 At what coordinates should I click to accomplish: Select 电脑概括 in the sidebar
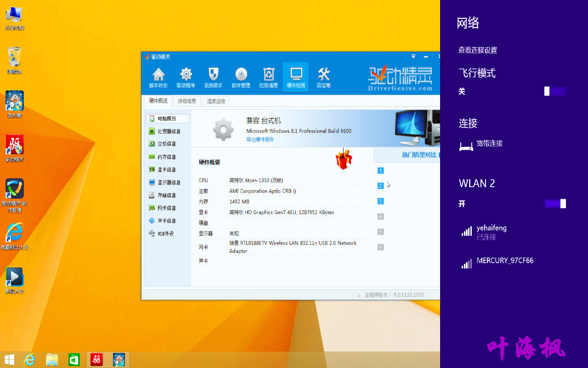coord(167,119)
